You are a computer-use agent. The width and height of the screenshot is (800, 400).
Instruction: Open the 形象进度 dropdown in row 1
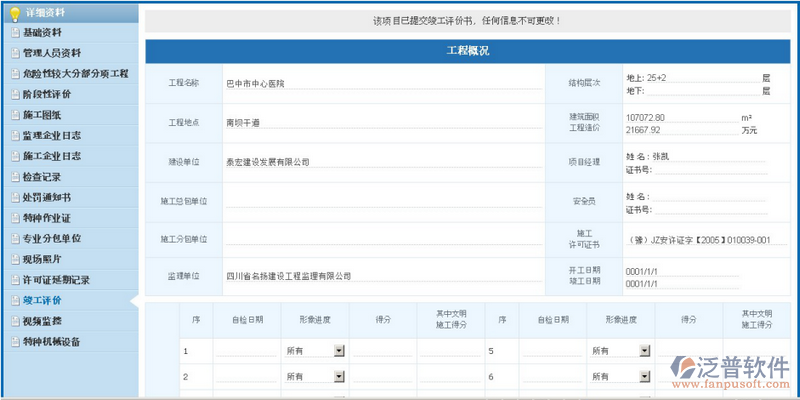338,351
